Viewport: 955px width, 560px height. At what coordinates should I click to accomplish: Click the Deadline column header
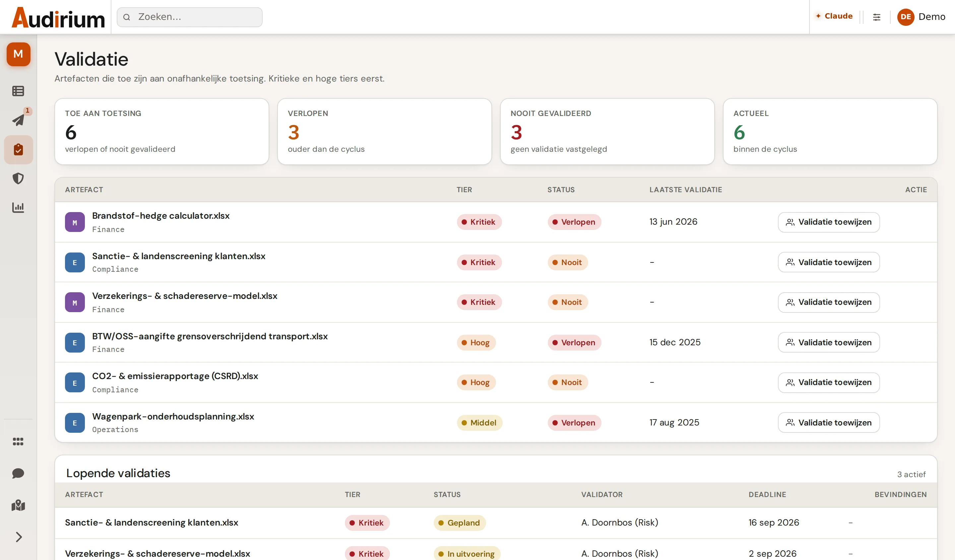[767, 494]
